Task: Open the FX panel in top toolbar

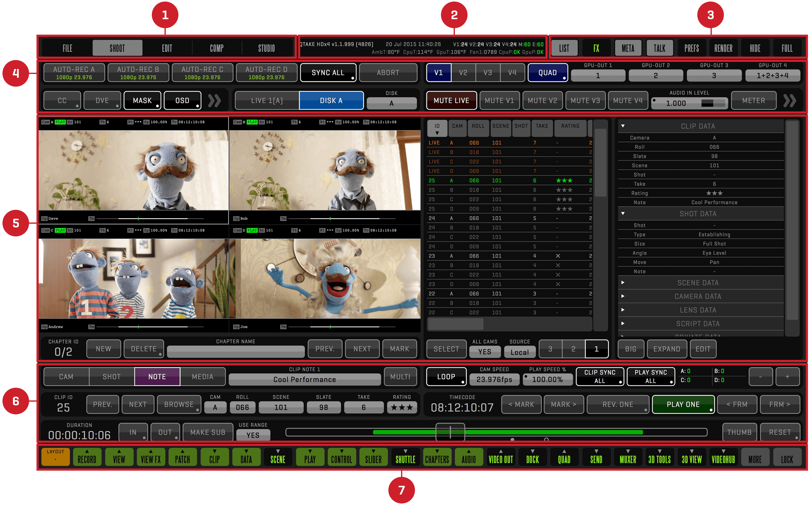Action: [x=596, y=49]
